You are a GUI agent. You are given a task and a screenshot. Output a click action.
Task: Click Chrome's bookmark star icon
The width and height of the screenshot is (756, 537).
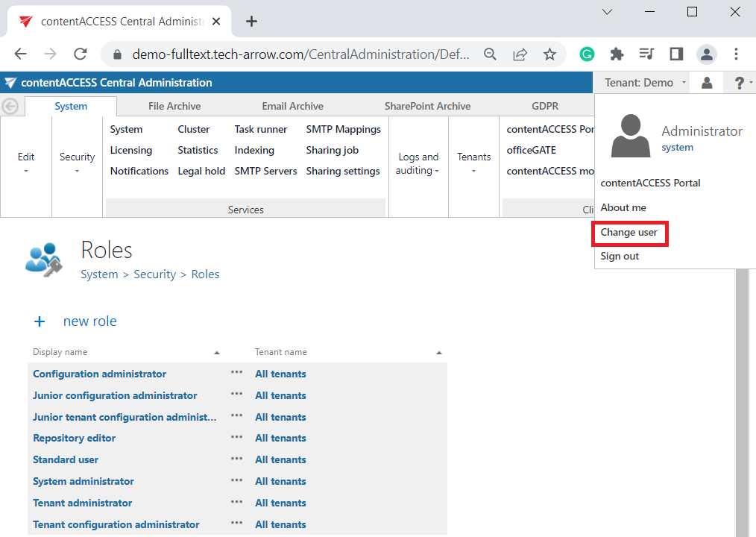tap(549, 54)
